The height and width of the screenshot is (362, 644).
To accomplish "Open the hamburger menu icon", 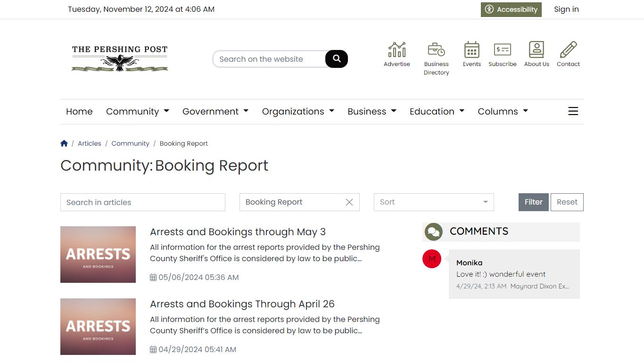I will 573,111.
